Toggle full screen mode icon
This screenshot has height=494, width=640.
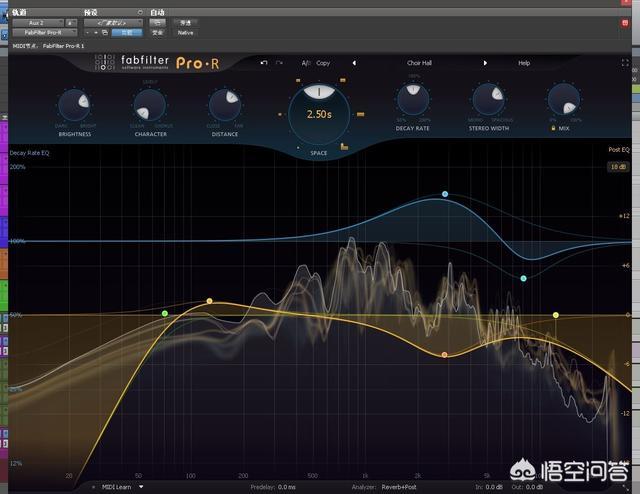tap(625, 63)
